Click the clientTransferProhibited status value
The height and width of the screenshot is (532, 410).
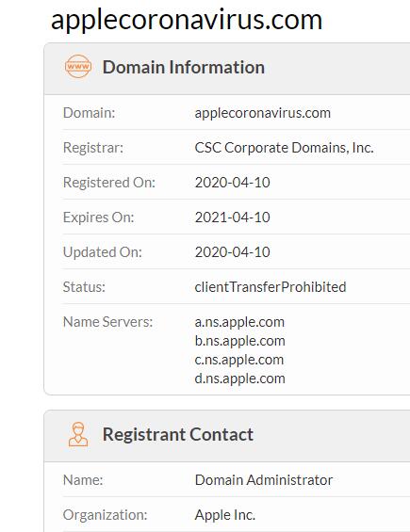coord(271,287)
